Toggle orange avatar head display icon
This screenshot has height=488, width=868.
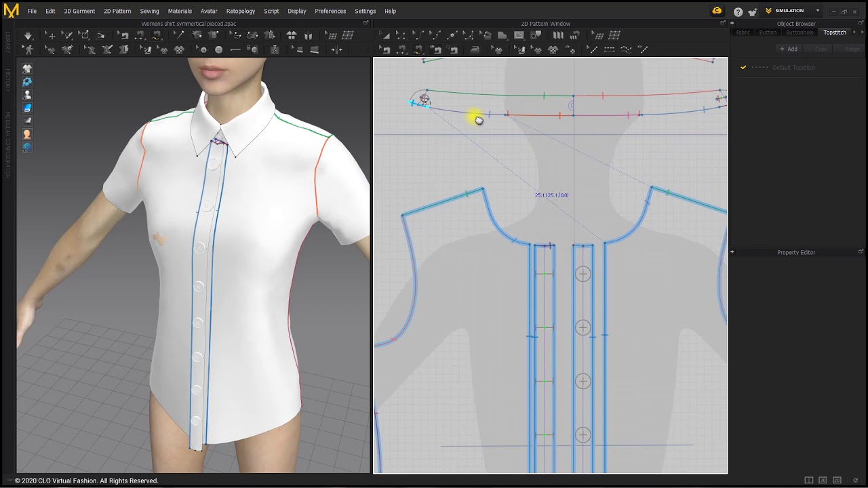click(27, 134)
